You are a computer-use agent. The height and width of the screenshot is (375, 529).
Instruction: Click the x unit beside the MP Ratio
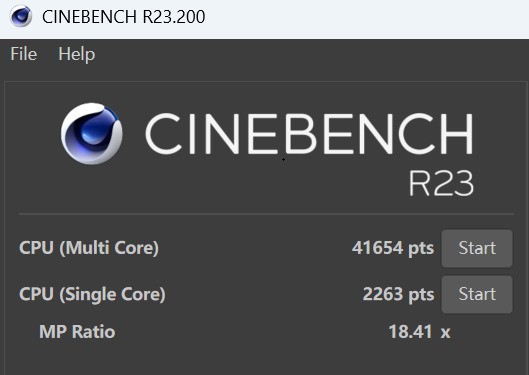pos(445,333)
